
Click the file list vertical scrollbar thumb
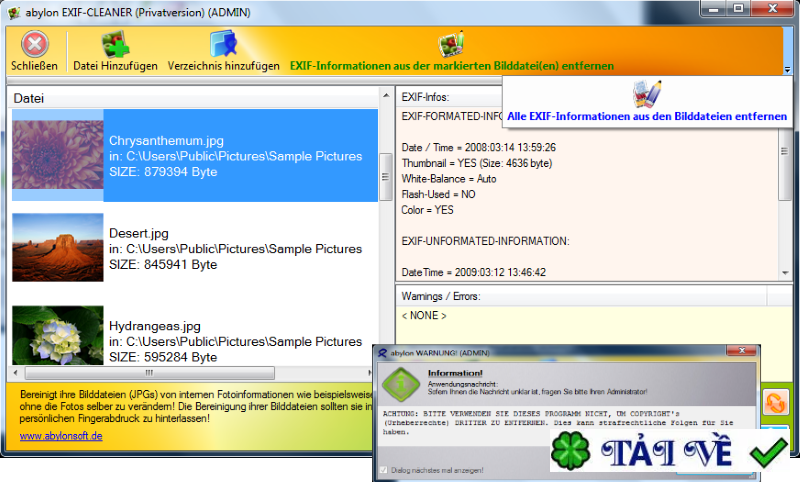(x=386, y=177)
